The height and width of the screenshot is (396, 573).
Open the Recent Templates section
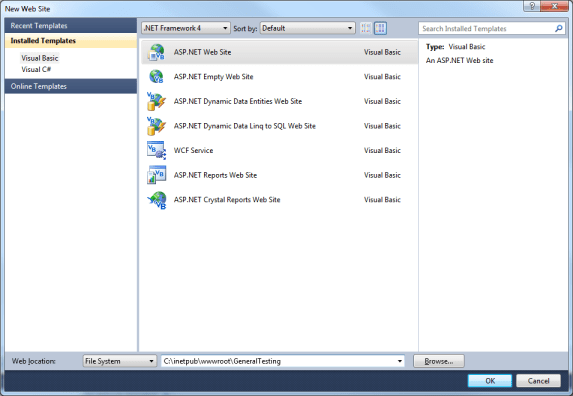(x=71, y=26)
